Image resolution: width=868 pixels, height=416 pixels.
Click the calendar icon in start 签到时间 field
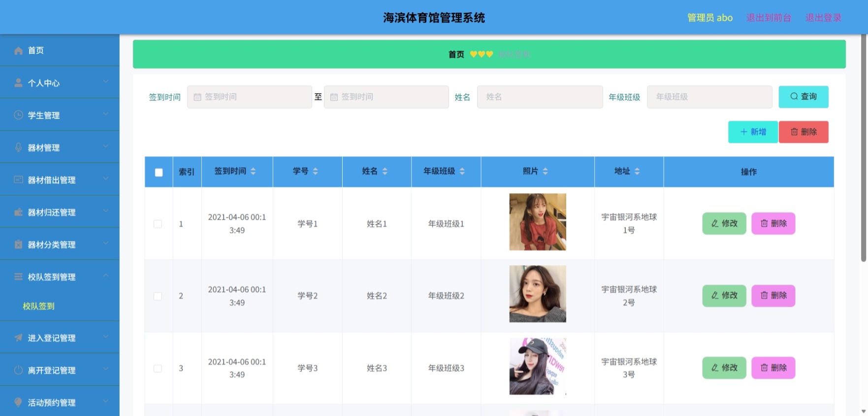click(x=197, y=97)
